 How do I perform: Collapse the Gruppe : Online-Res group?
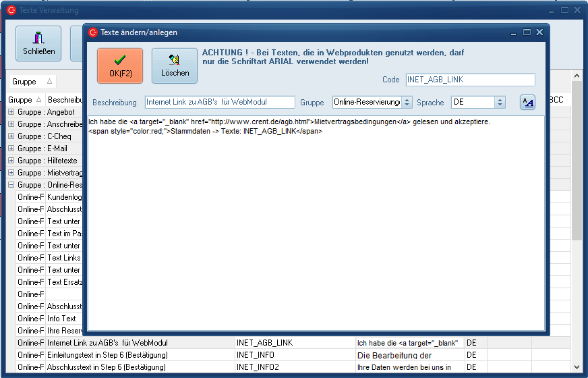[11, 185]
